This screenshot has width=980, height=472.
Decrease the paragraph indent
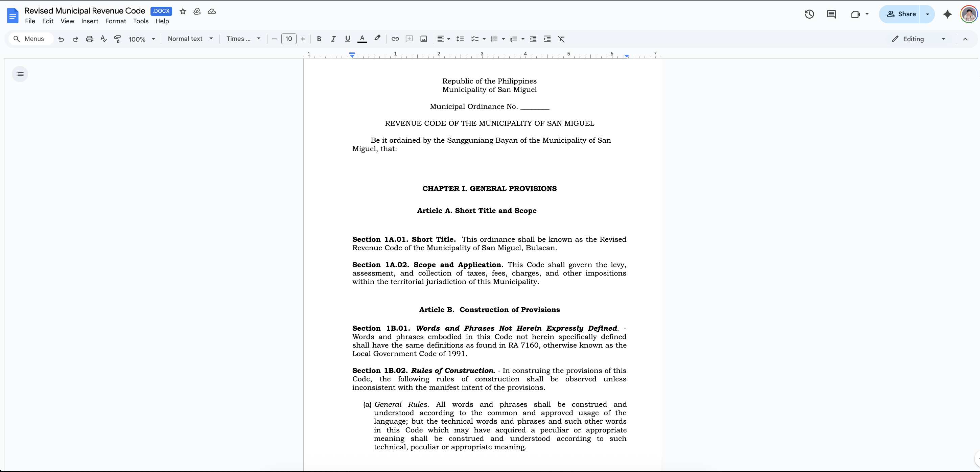pos(533,39)
